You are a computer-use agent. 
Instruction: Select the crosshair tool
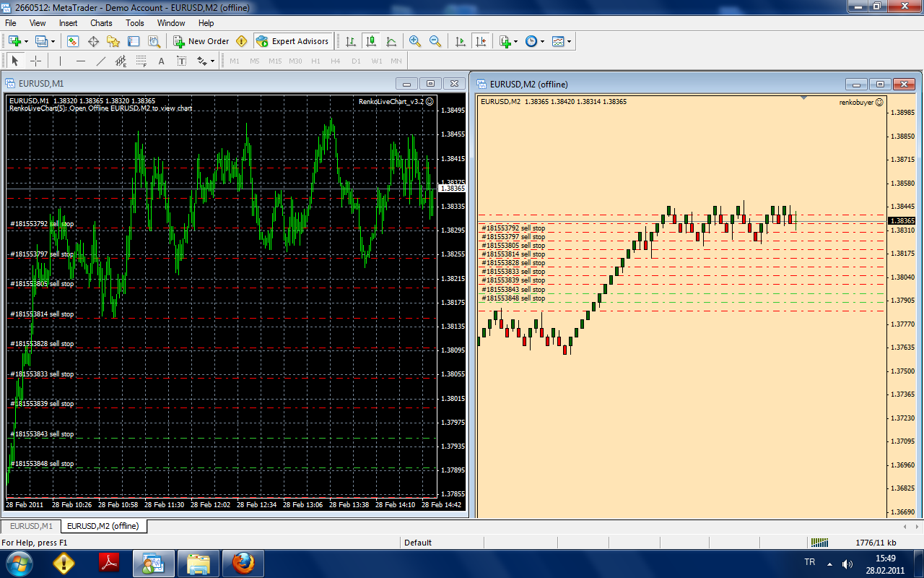pos(35,61)
